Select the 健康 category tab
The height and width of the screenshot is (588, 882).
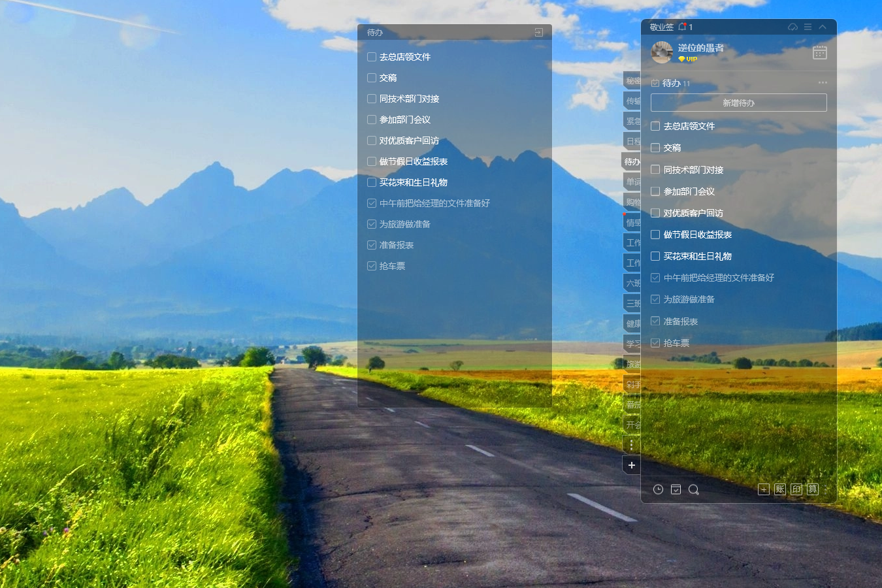pos(632,323)
